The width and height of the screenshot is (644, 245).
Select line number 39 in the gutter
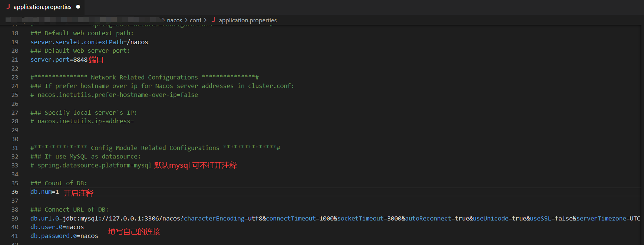click(x=15, y=219)
